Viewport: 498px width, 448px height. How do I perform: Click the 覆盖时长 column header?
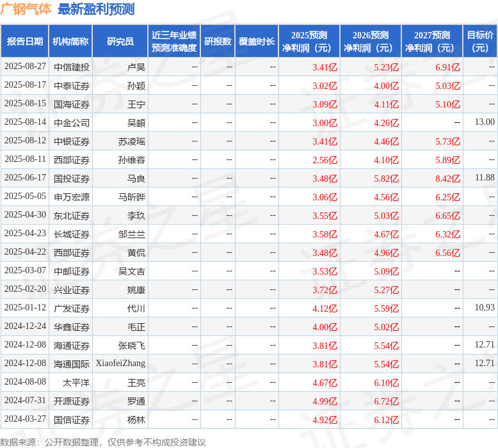click(257, 41)
